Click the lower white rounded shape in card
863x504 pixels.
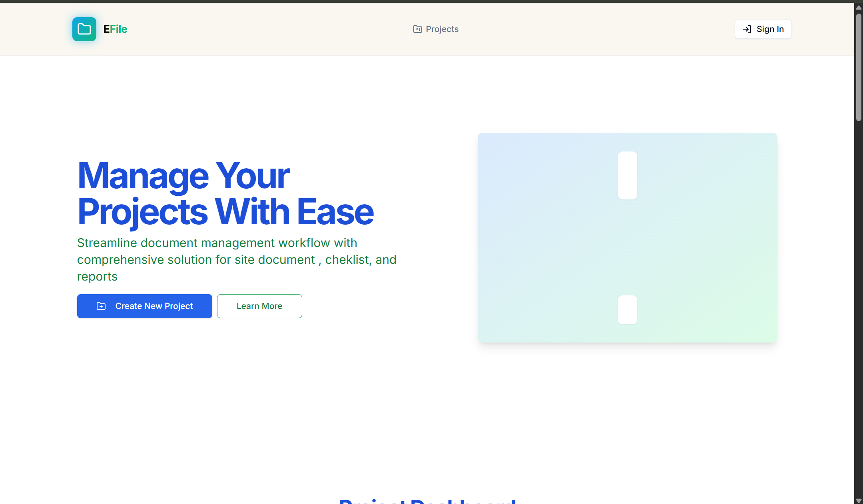(x=627, y=310)
